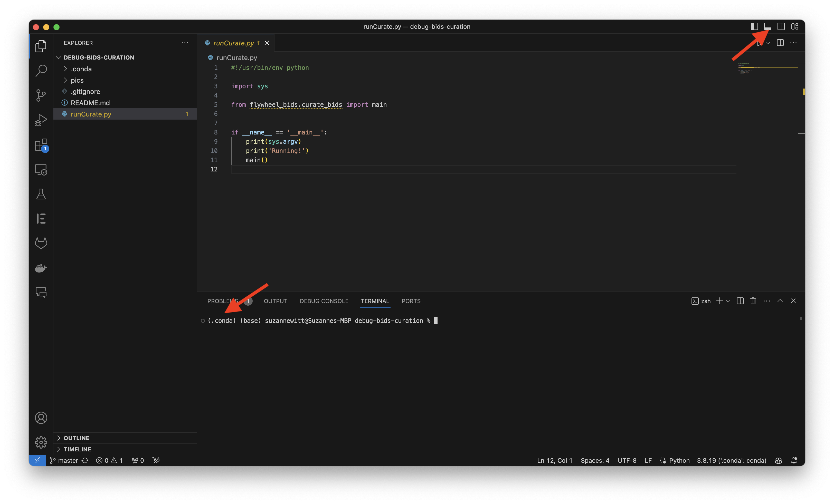The image size is (834, 504).
Task: Open the Explorer view in activity bar
Action: (41, 46)
